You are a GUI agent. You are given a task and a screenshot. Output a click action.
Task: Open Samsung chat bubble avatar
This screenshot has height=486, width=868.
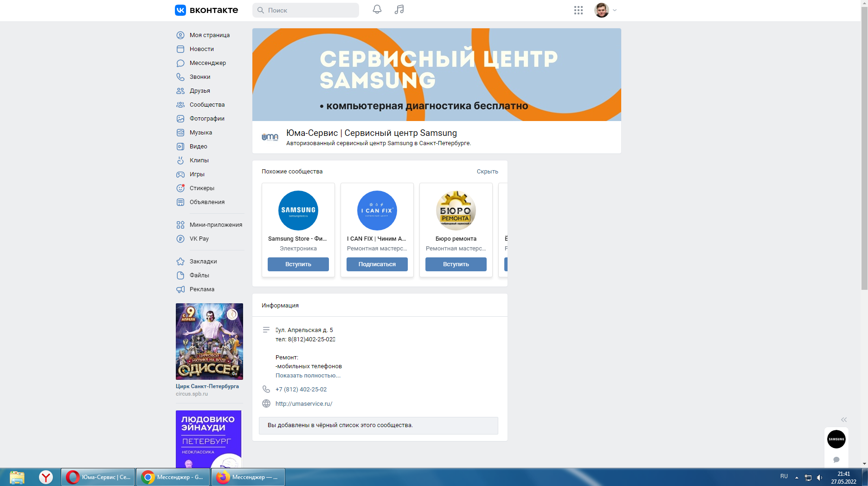836,439
